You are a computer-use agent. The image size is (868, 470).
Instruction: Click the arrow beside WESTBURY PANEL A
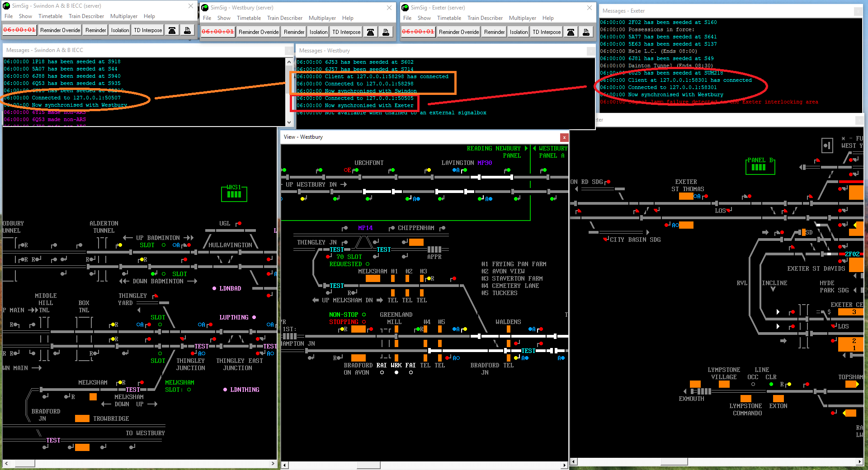tap(534, 148)
